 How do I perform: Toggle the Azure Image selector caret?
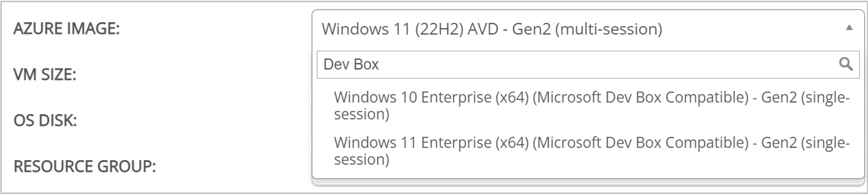click(849, 28)
